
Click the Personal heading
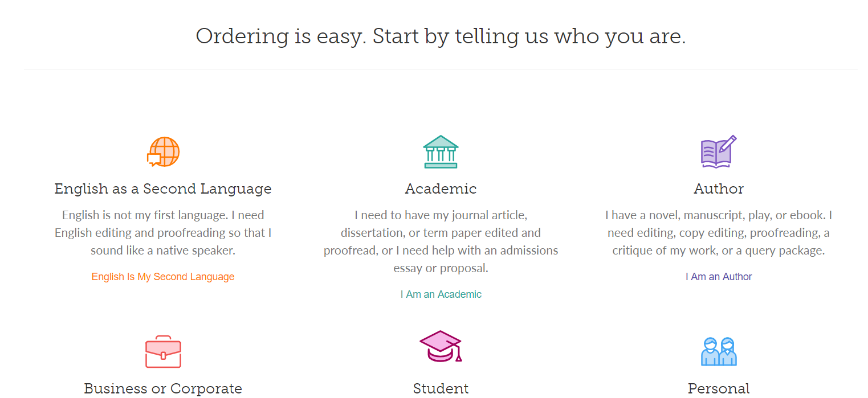719,389
